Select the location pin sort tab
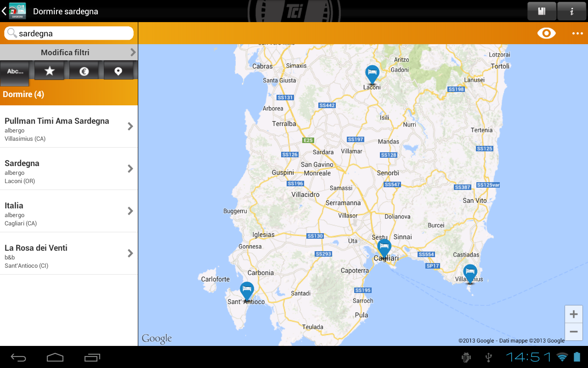Screen dimensions: 588x368 tap(118, 71)
